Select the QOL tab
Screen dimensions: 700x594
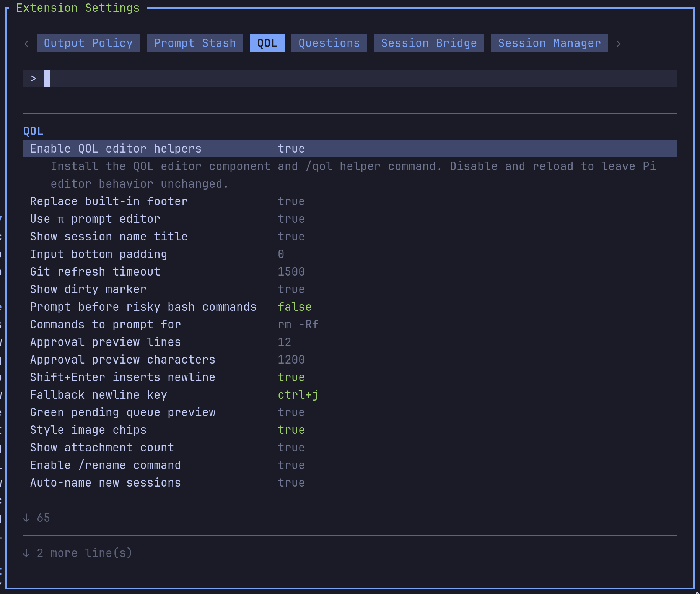click(x=267, y=43)
